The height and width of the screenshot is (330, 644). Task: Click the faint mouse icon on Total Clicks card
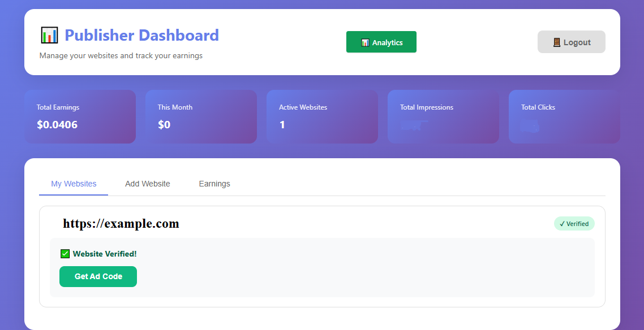[529, 125]
